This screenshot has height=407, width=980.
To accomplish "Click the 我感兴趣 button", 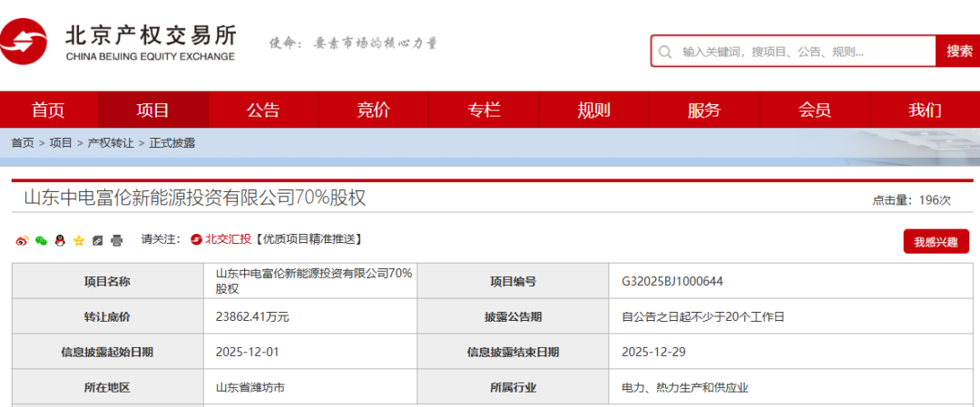I will click(935, 242).
